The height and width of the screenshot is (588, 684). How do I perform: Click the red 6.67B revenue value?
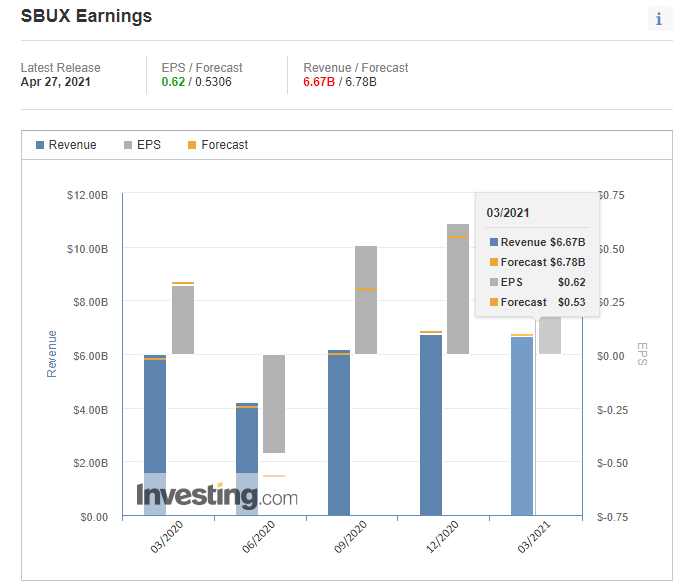click(319, 82)
